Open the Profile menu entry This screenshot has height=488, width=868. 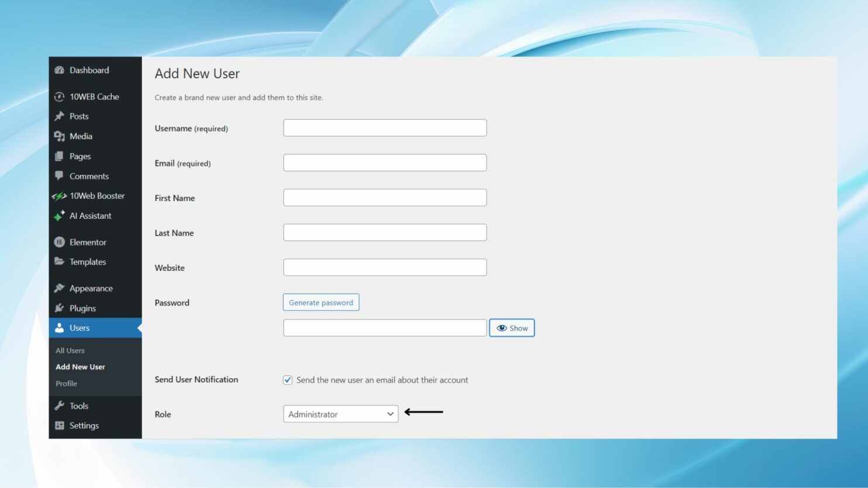click(x=66, y=383)
